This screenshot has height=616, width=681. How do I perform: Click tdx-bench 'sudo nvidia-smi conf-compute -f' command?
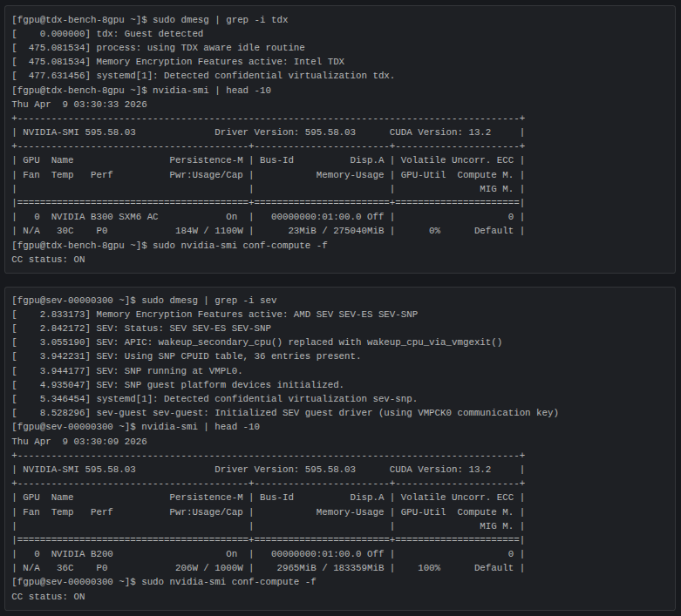pos(240,246)
